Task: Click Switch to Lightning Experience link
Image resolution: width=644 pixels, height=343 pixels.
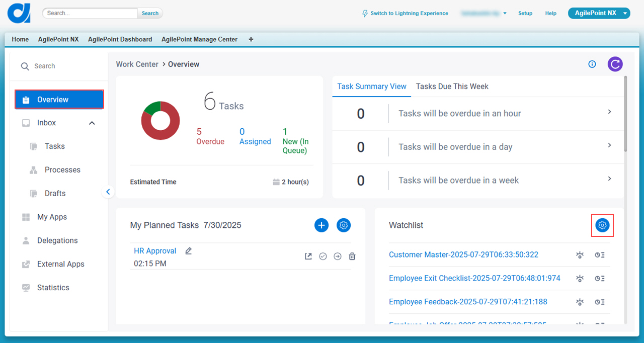Action: coord(409,14)
